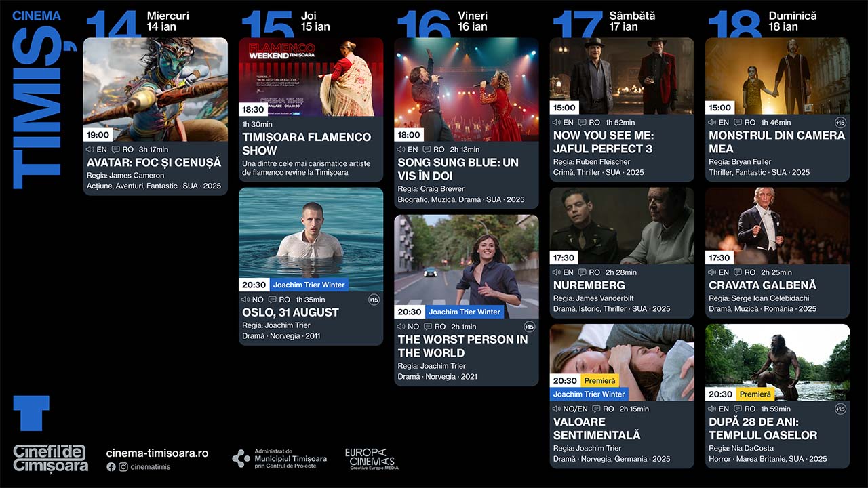Click 'Regia: Nia DaCosta' text
The height and width of the screenshot is (488, 868).
[741, 448]
